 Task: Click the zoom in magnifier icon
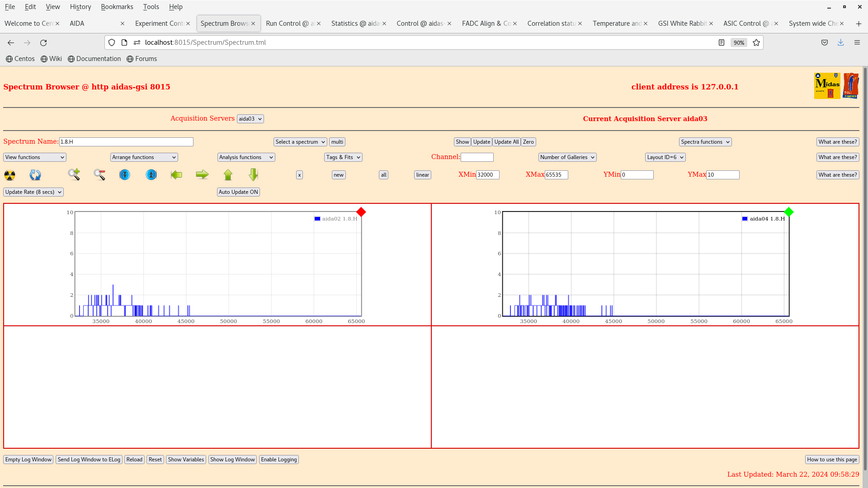(x=74, y=174)
